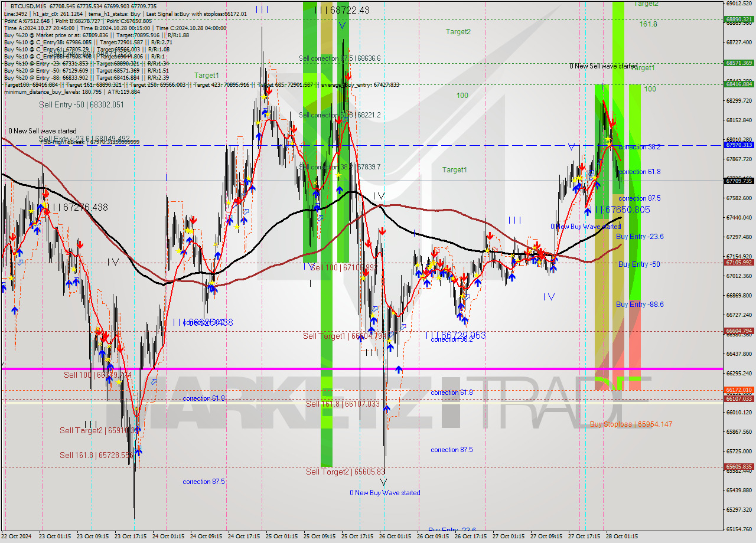Click the 68416.884 price axis tag
This screenshot has height=543, width=756.
click(739, 84)
